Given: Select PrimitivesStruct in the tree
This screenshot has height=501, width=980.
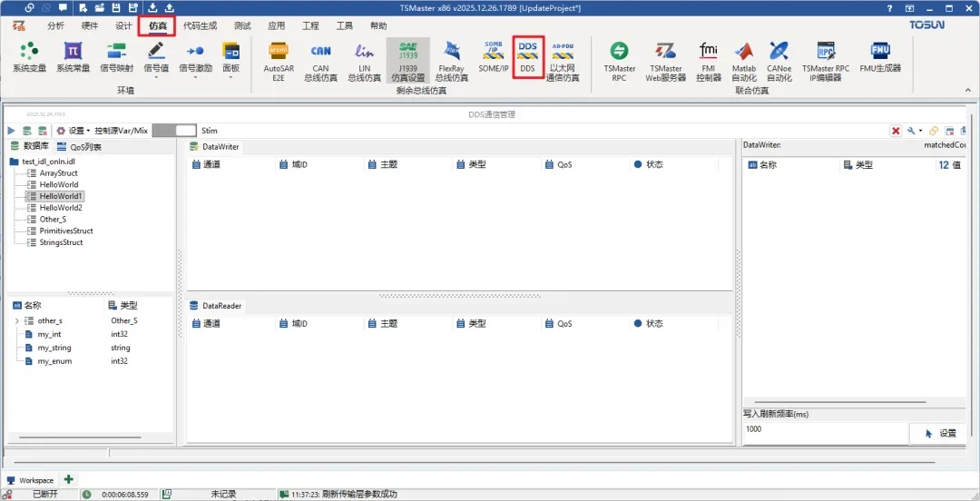Looking at the screenshot, I should pyautogui.click(x=66, y=231).
